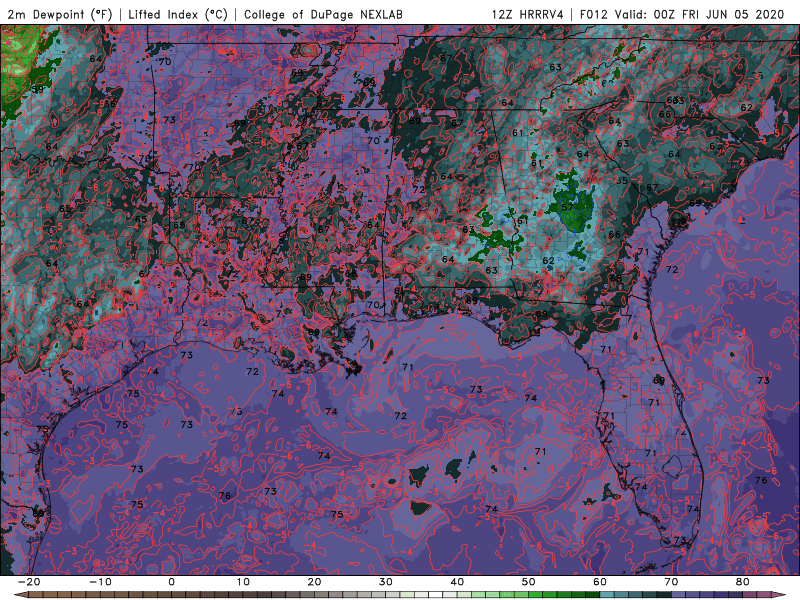Click the 70 label on the color scale
Viewport: 800px width, 600px height.
click(x=671, y=582)
